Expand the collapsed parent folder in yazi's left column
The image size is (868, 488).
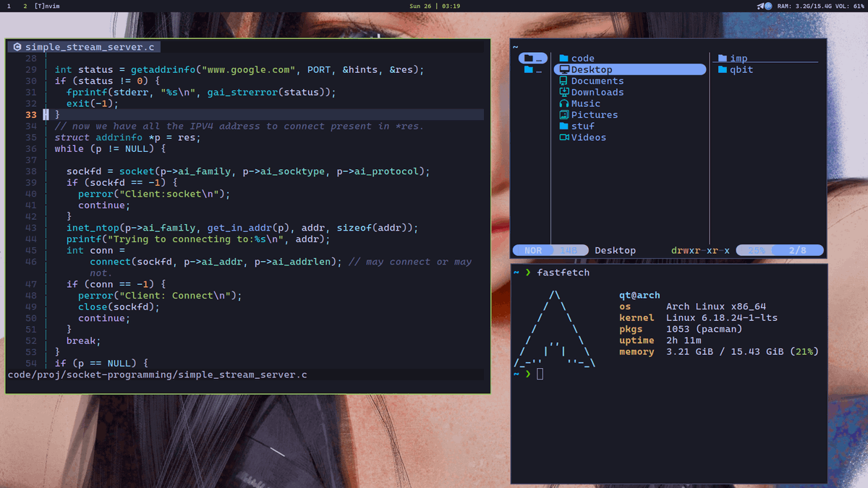click(532, 58)
